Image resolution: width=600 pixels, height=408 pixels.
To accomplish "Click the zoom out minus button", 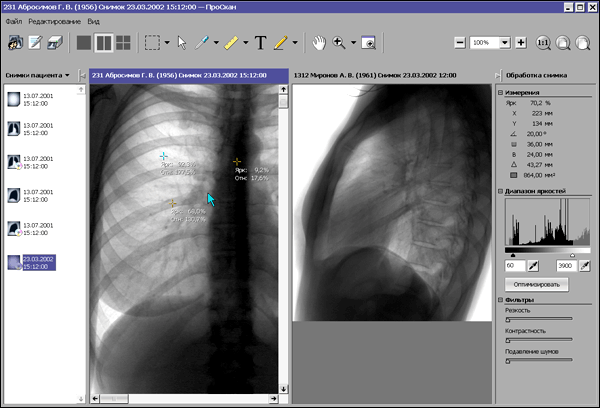I will [459, 43].
